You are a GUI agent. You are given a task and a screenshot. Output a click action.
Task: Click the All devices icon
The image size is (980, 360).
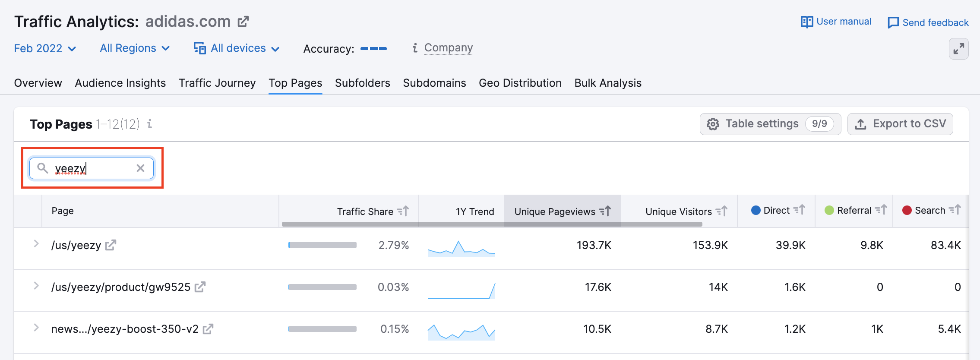(x=199, y=48)
